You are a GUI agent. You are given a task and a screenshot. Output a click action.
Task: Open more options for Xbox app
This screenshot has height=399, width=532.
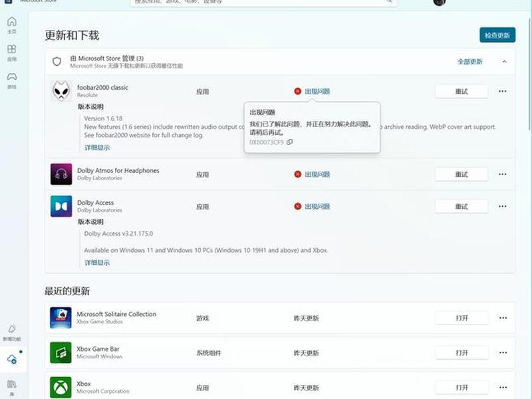(x=503, y=388)
